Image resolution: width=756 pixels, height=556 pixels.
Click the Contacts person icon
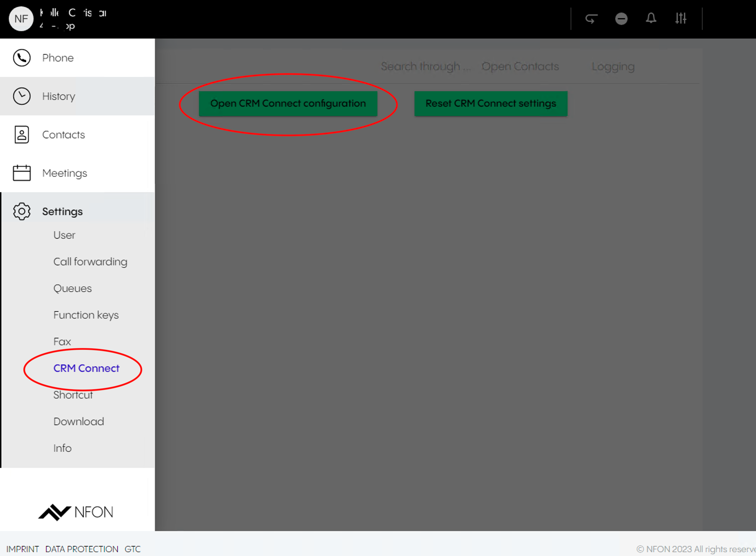point(22,135)
